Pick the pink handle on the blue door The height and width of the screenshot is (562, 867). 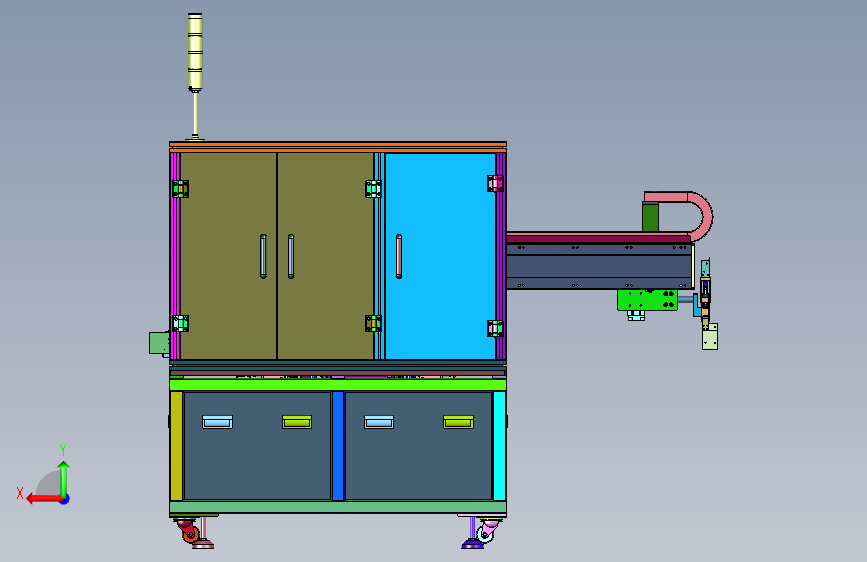399,256
